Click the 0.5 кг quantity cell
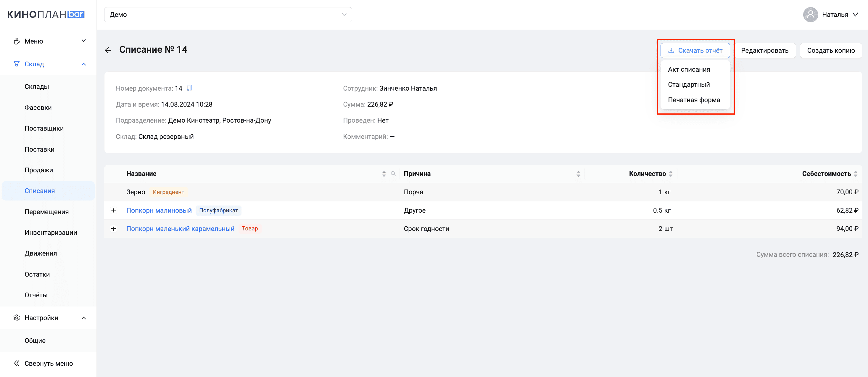The height and width of the screenshot is (377, 868). [661, 210]
